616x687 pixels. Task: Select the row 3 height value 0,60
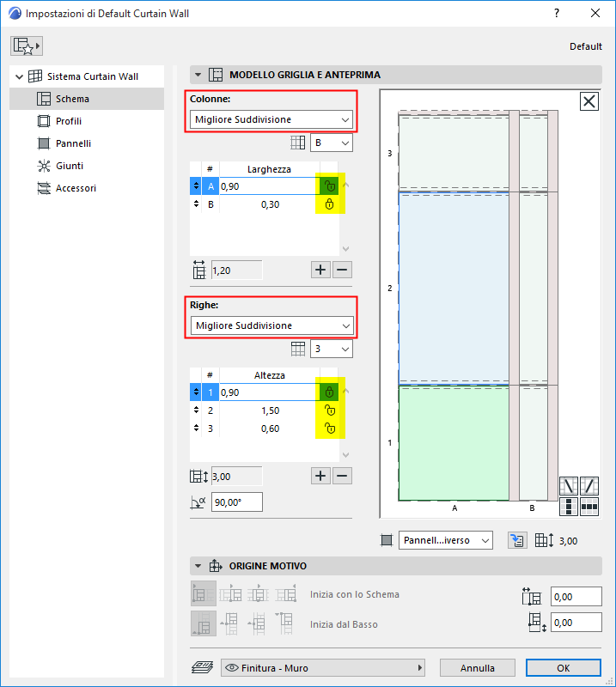pyautogui.click(x=270, y=429)
